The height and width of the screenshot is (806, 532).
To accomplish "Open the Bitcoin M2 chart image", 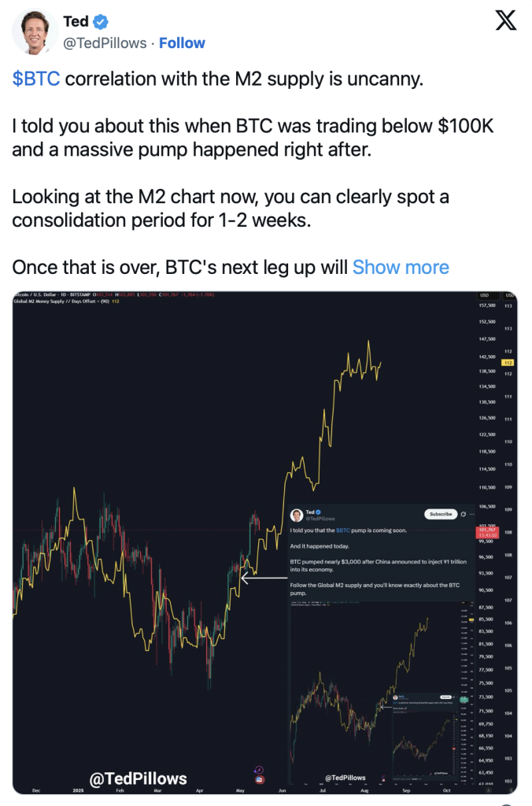I will click(264, 542).
